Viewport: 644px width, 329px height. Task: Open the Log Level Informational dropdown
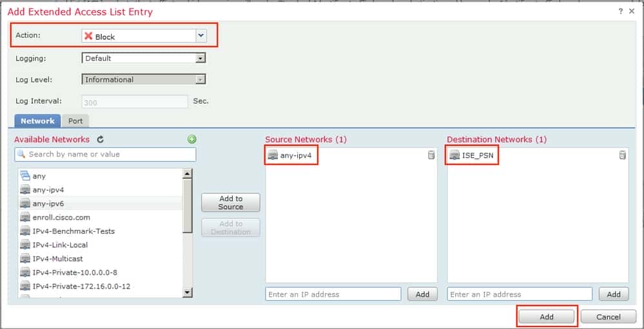point(144,80)
